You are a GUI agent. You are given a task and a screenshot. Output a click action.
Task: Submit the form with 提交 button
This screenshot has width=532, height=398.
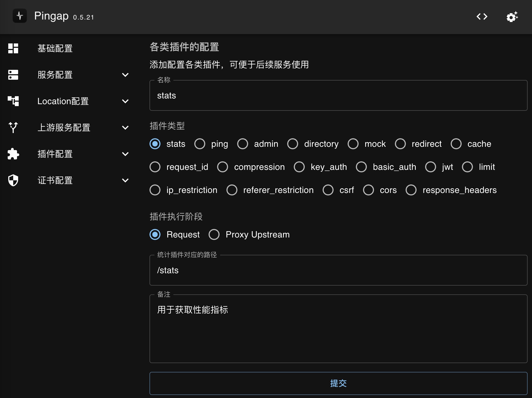(x=338, y=383)
